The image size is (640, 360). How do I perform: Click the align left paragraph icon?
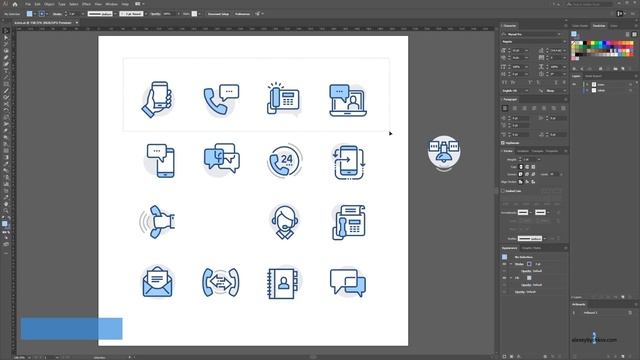pos(505,108)
